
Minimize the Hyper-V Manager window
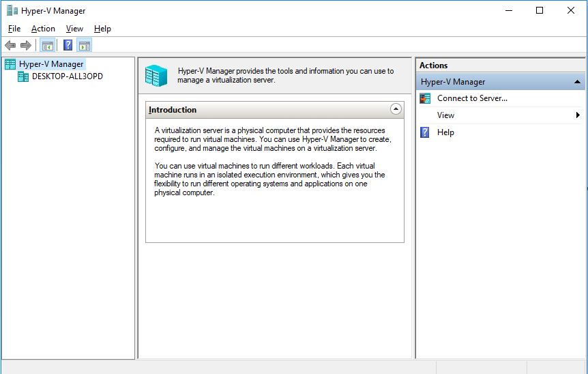(509, 10)
